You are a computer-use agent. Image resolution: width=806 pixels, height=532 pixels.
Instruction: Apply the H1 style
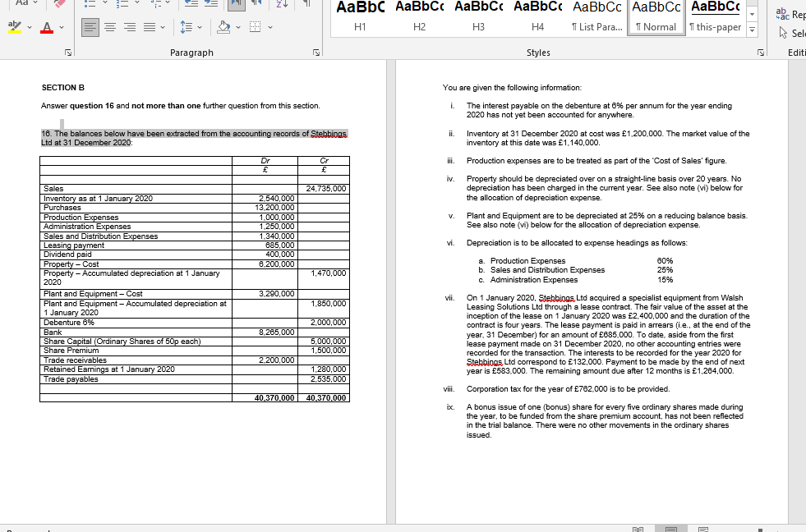pyautogui.click(x=360, y=16)
